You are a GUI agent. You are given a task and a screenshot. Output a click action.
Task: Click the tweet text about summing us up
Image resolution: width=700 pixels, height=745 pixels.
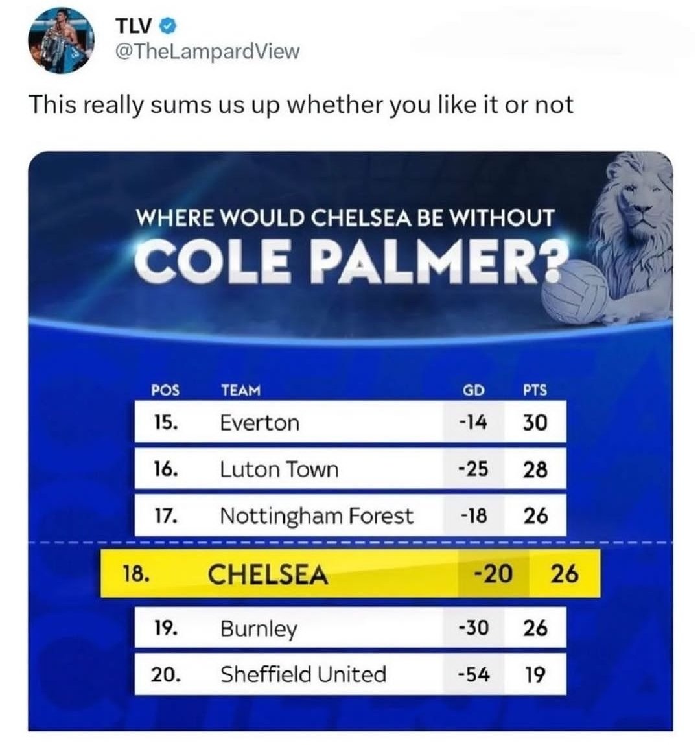coord(301,105)
